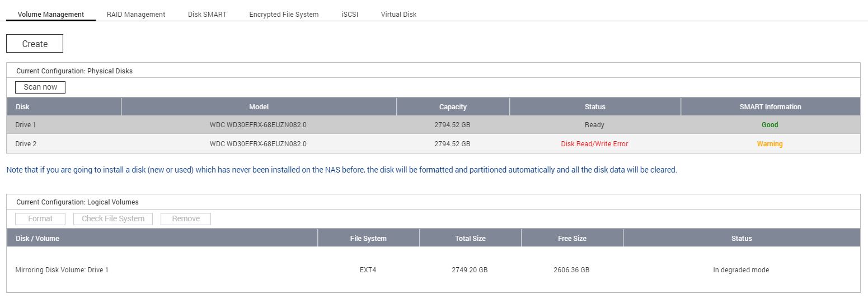Click the Disk Read/Write Error status text
This screenshot has height=307, width=868.
[594, 144]
